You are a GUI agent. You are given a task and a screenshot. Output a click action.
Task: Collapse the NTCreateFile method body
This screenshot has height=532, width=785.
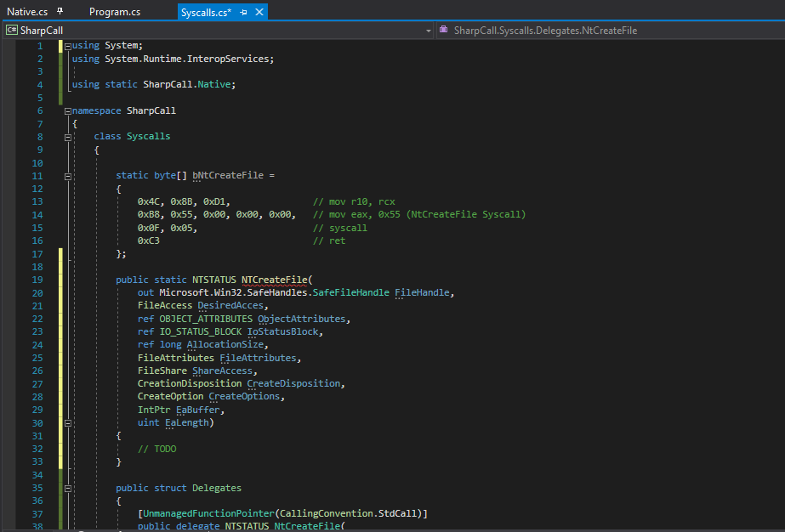point(67,423)
